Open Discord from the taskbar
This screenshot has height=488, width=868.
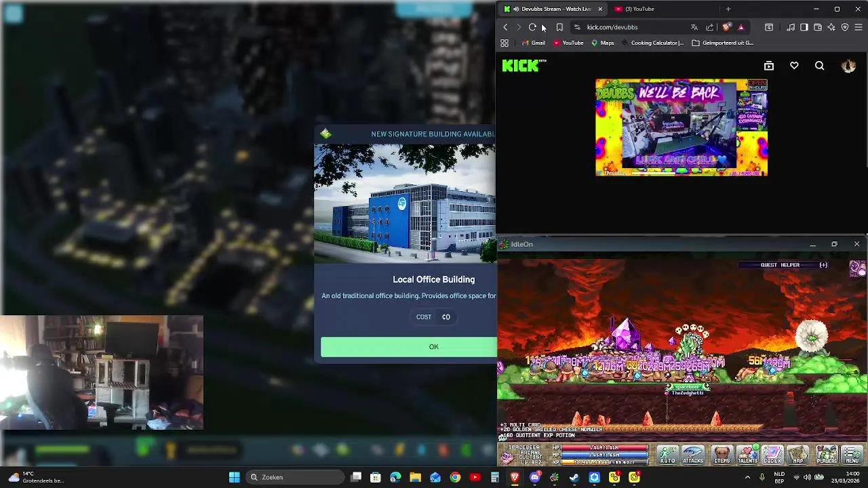pyautogui.click(x=534, y=477)
